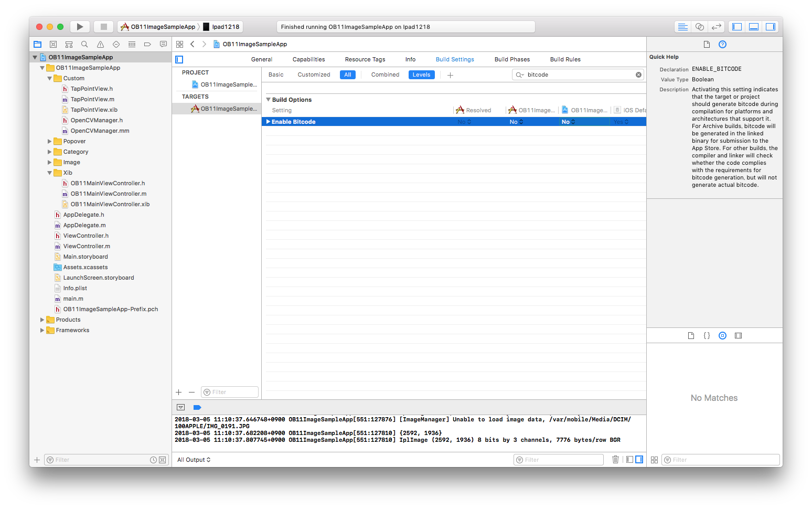Viewport: 812px width, 509px height.
Task: Select the Enable Bitcode setting row
Action: pyautogui.click(x=357, y=122)
